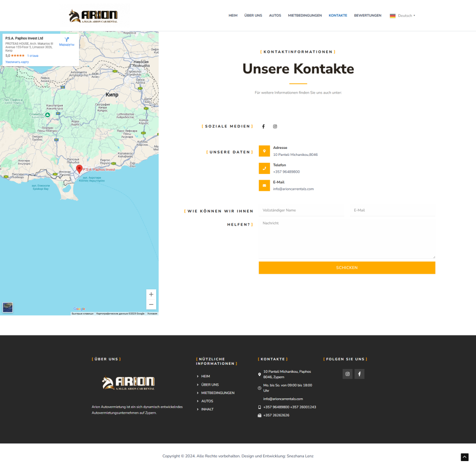476x469 pixels.
Task: Click the footer Facebook icon button
Action: [x=359, y=374]
